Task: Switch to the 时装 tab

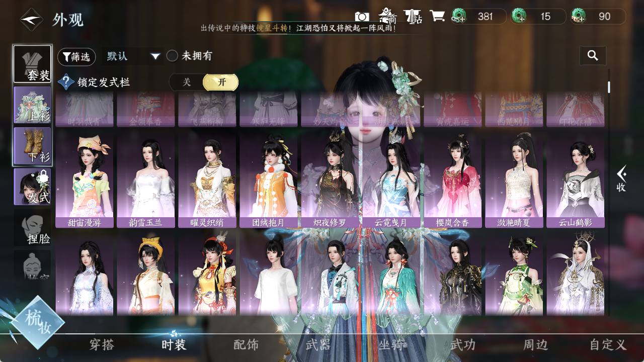Action: (174, 344)
